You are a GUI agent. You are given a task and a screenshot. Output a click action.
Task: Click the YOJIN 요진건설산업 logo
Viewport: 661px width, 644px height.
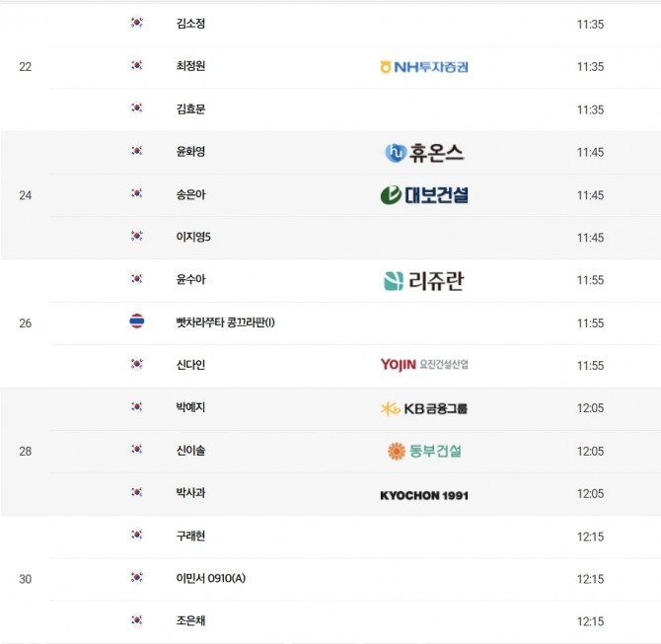(424, 365)
